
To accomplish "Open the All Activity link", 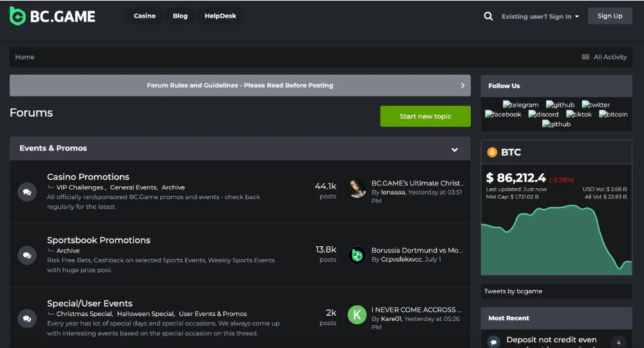I will pyautogui.click(x=604, y=57).
